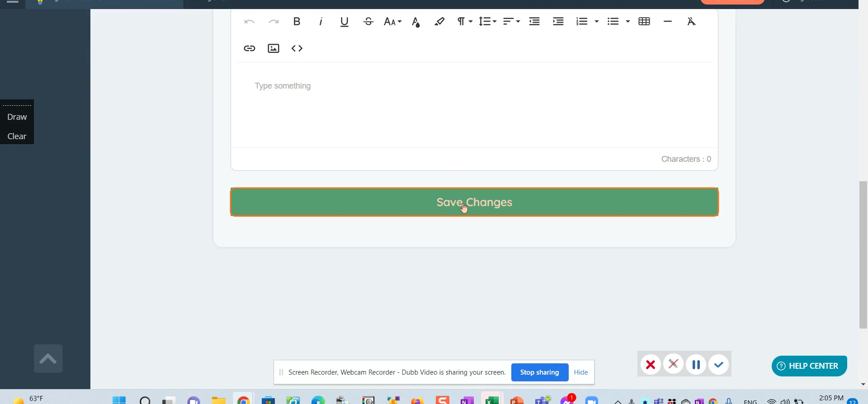
Task: Insert an image into the editor
Action: 274,48
